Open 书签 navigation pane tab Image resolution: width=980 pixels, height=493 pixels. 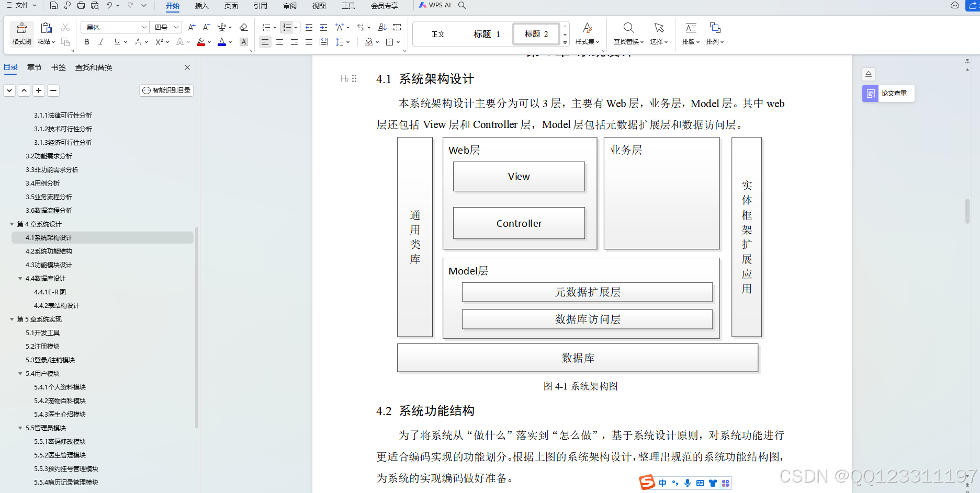(59, 67)
